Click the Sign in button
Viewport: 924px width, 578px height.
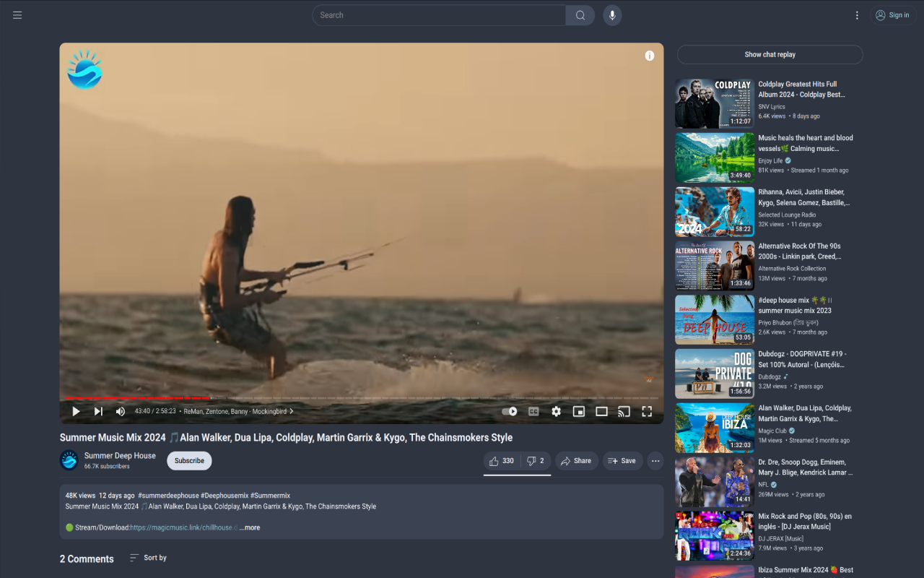tap(893, 15)
